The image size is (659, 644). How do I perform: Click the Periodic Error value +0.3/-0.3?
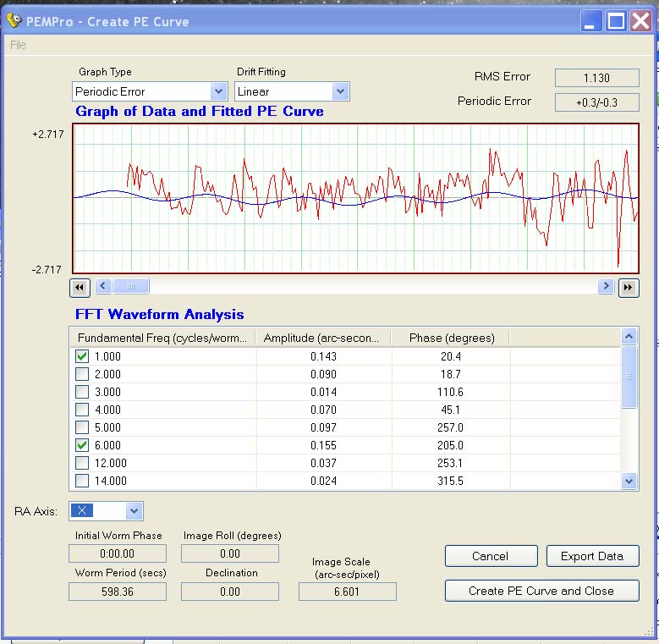596,102
